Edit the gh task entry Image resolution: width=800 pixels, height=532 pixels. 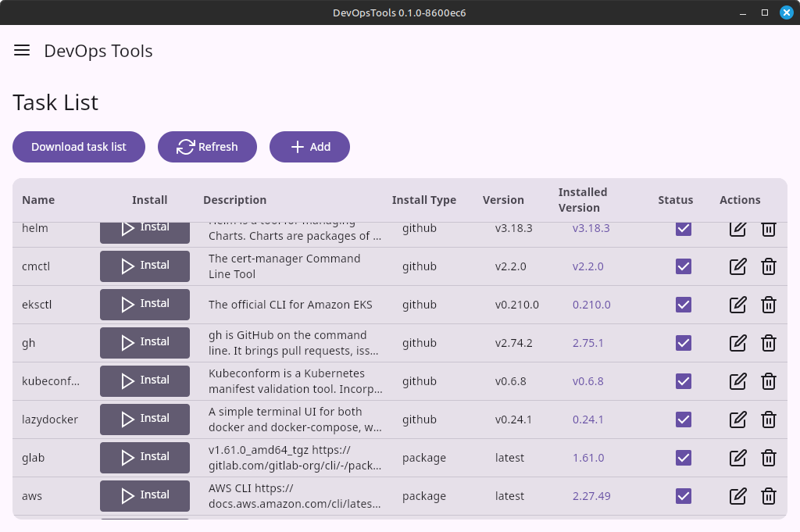tap(737, 343)
